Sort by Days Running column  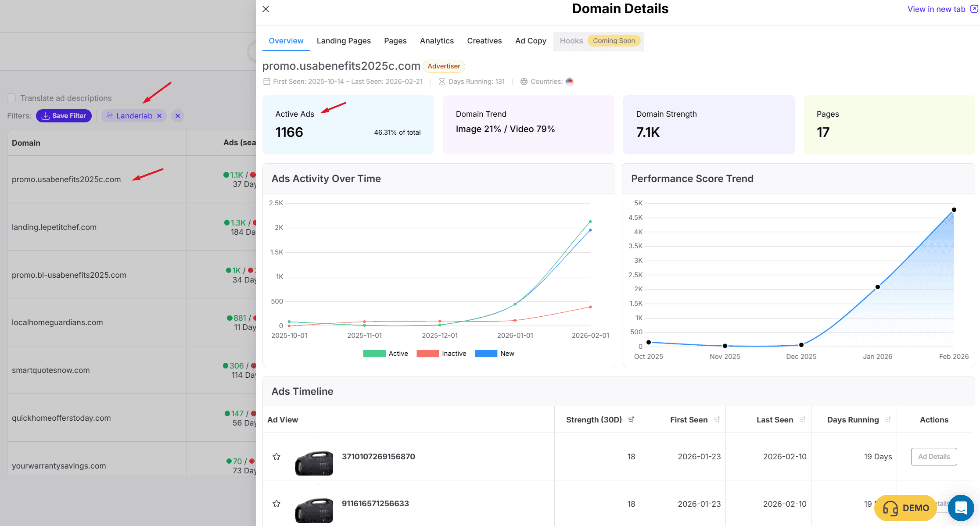(x=888, y=420)
